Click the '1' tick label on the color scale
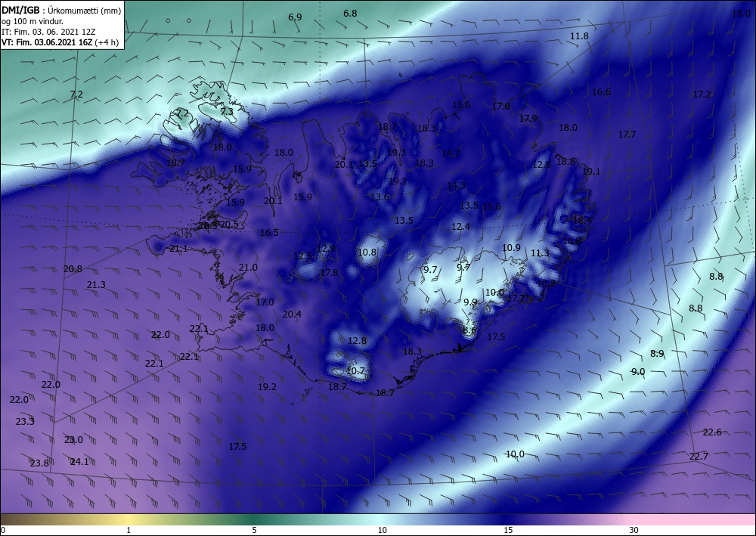This screenshot has width=756, height=536. point(129,530)
